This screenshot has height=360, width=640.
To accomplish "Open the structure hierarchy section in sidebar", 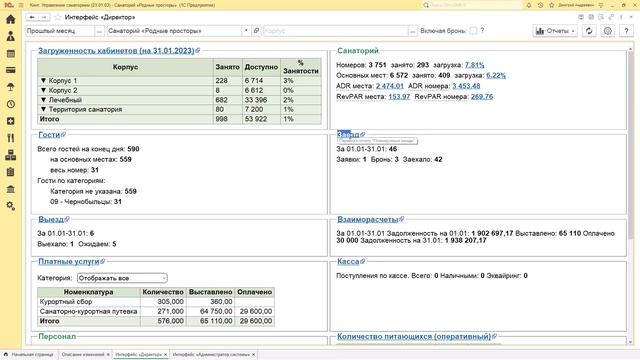I will click(x=11, y=155).
